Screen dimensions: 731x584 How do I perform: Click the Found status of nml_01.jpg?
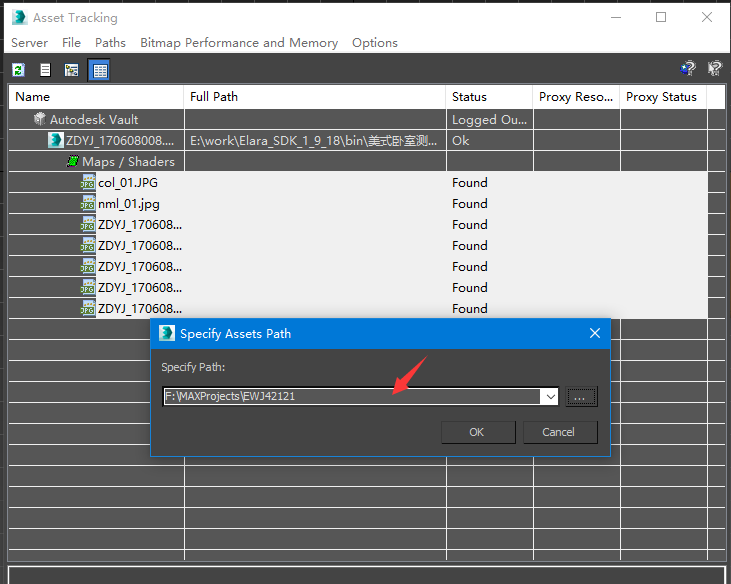click(x=470, y=203)
